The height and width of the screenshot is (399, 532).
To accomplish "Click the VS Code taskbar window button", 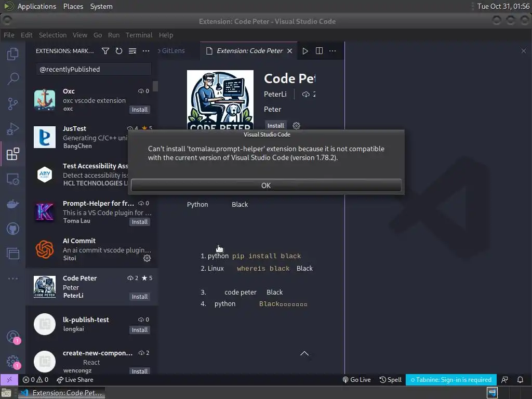I will click(x=62, y=393).
